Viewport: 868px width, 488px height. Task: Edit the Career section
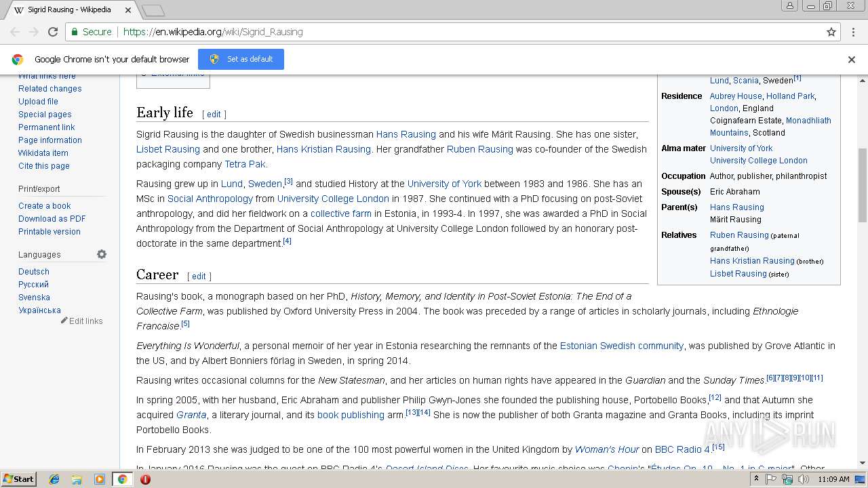click(x=199, y=277)
